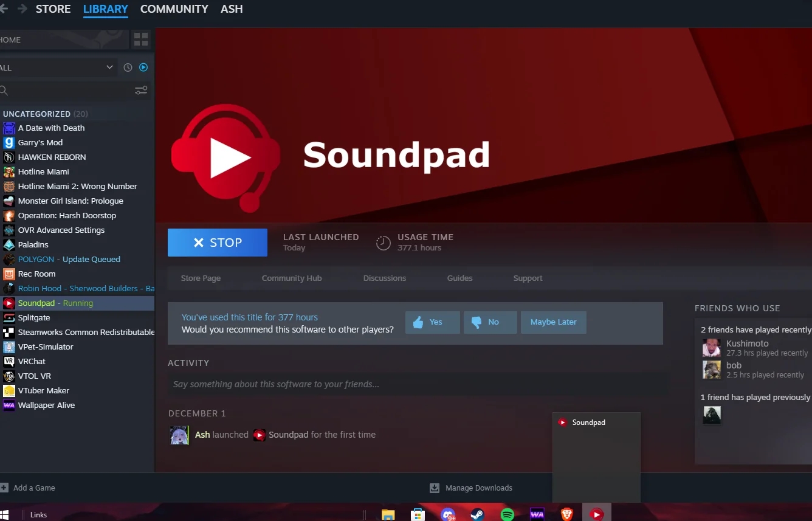The image size is (812, 521).
Task: Collapse the UNCATEGORIZED category header
Action: [x=36, y=114]
